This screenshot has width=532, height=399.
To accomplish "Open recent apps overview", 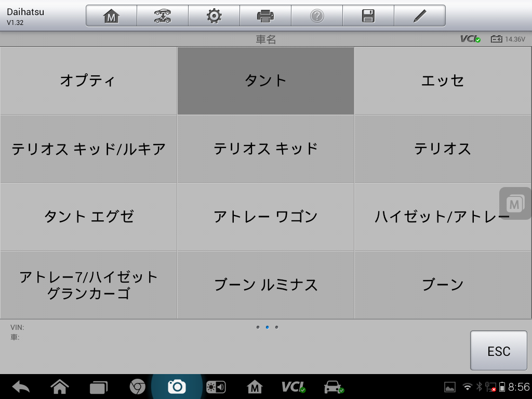I will click(98, 388).
